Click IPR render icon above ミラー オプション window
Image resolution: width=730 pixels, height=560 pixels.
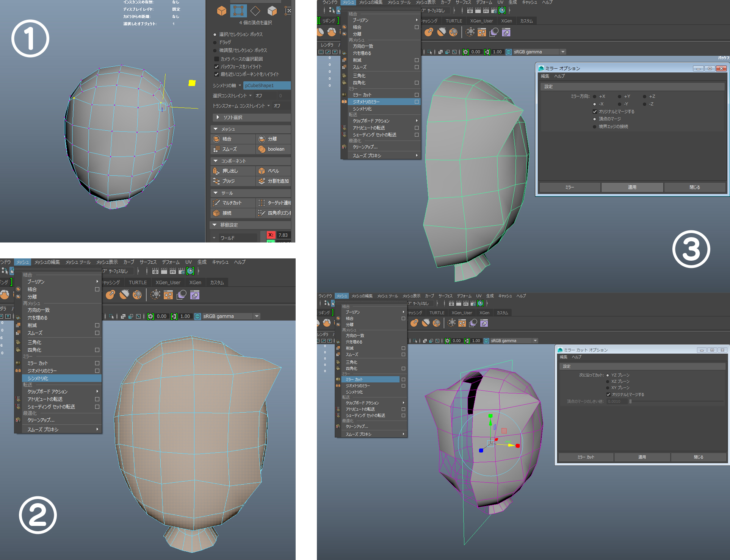click(486, 11)
